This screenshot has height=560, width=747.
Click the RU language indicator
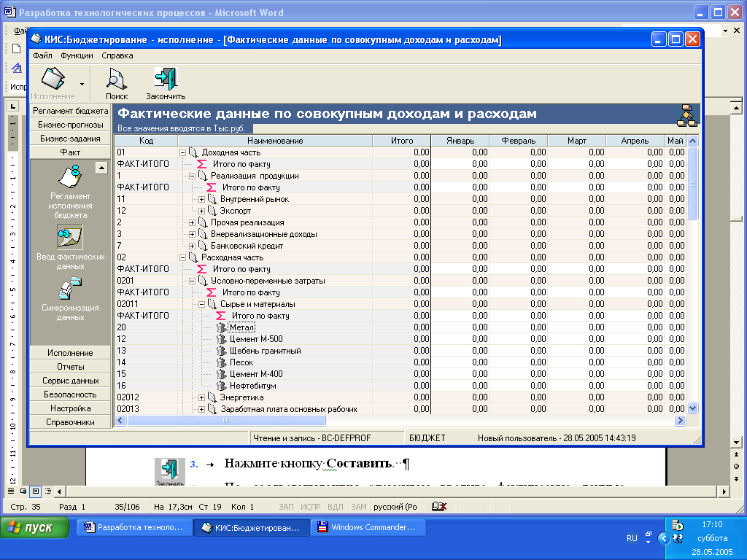point(632,538)
